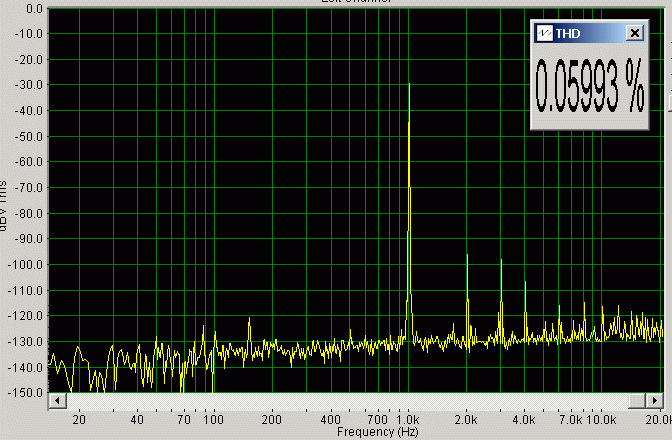The height and width of the screenshot is (440, 672).
Task: Click the 100 frequency axis label
Action: point(213,419)
